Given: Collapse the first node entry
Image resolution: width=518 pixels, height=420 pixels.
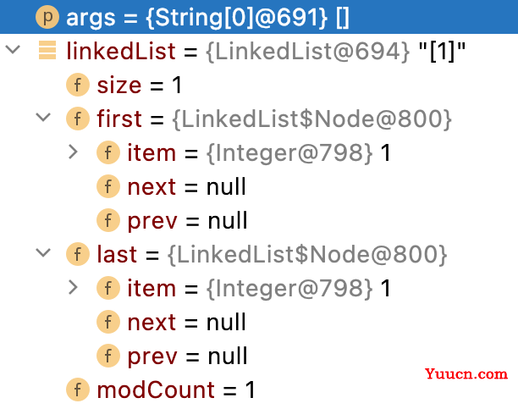Looking at the screenshot, I should [43, 118].
